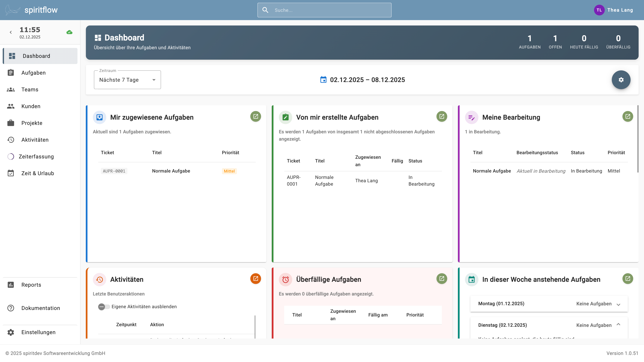Click the Version 1.0.51 footer text

click(x=622, y=353)
